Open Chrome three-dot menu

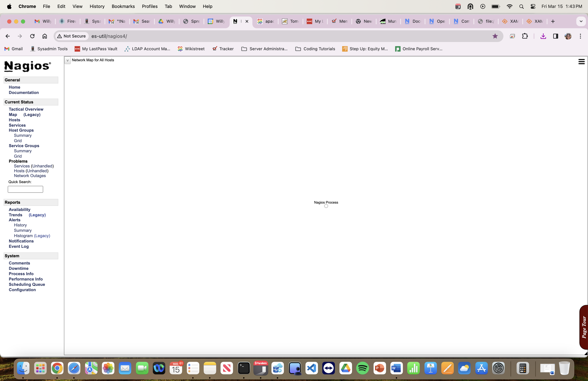pyautogui.click(x=580, y=36)
